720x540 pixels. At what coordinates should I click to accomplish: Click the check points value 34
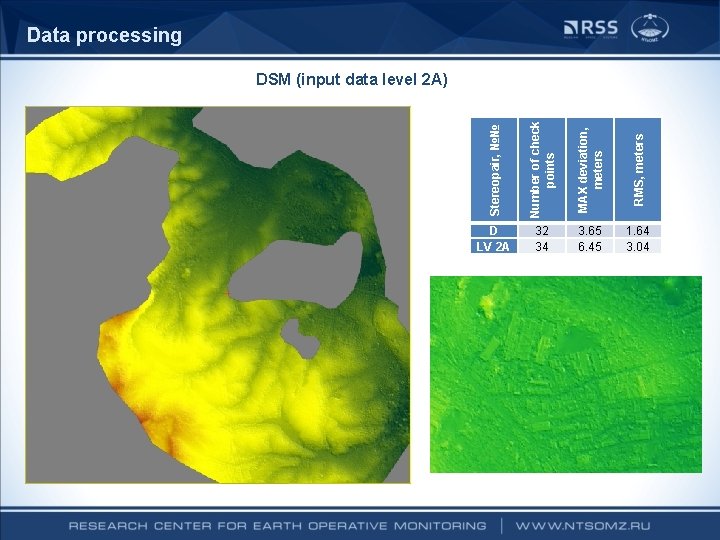click(x=542, y=247)
